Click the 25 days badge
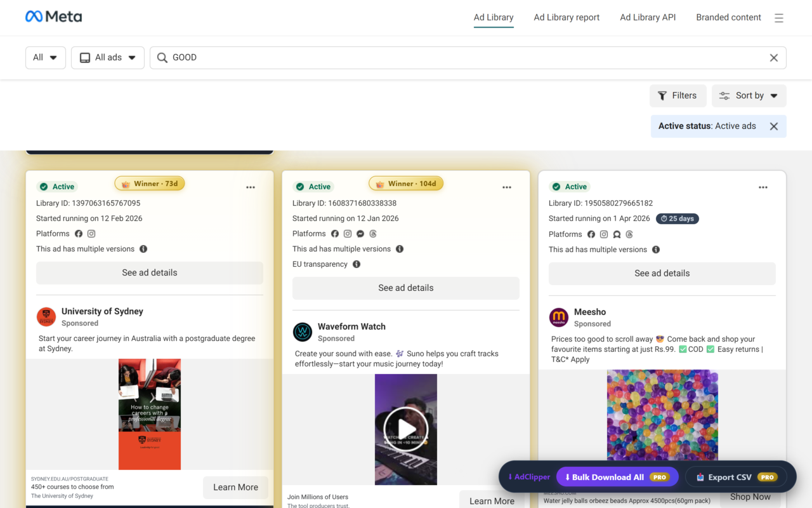This screenshot has width=812, height=508. 677,218
